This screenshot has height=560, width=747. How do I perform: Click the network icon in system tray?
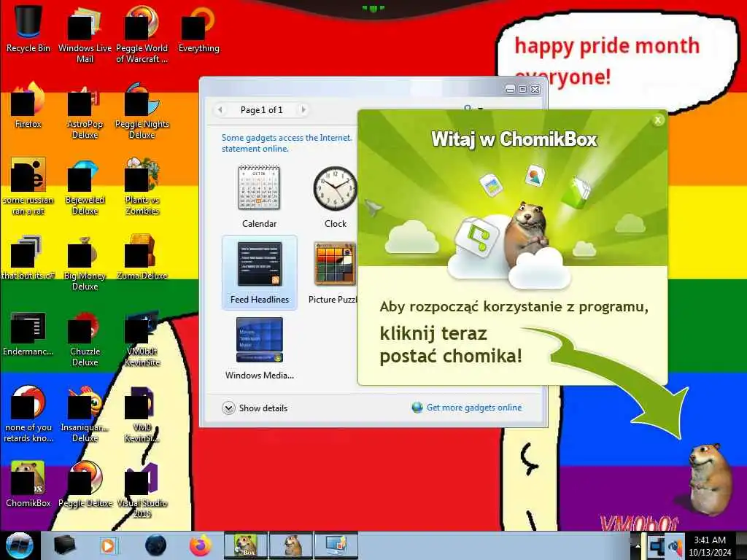tap(657, 546)
